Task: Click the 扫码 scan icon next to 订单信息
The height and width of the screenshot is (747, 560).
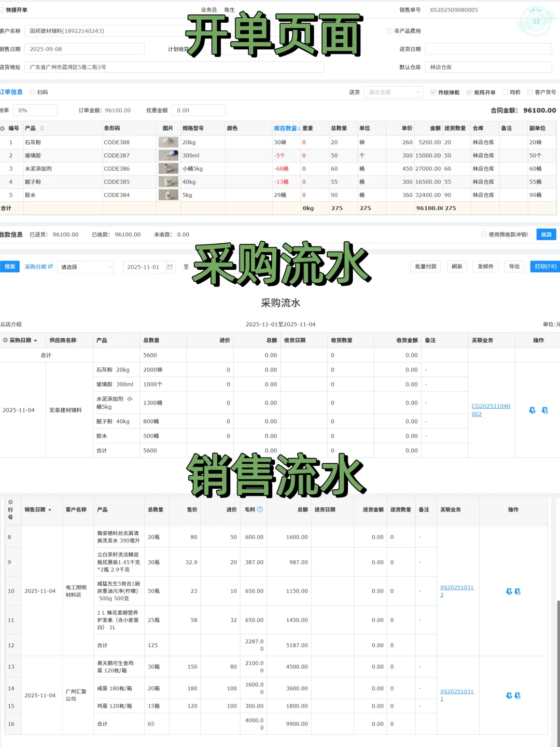Action: point(32,92)
